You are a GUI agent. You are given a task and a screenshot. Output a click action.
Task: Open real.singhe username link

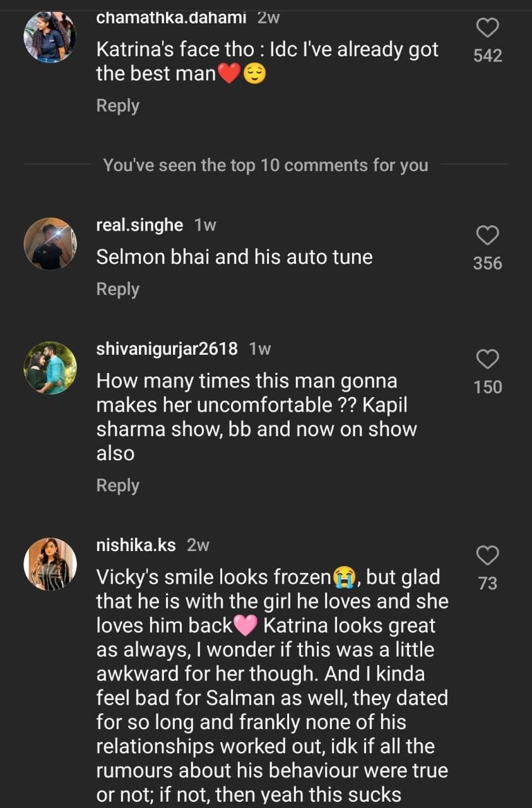[139, 225]
